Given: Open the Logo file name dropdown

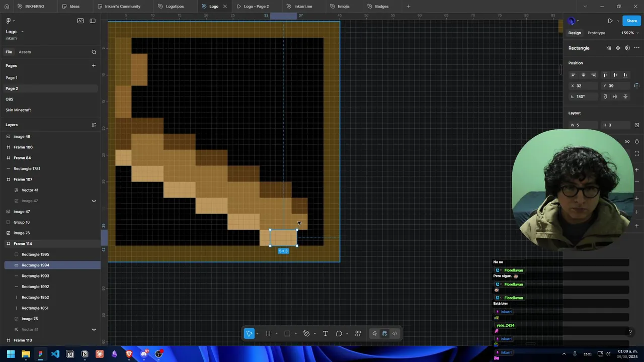Looking at the screenshot, I should (22, 32).
